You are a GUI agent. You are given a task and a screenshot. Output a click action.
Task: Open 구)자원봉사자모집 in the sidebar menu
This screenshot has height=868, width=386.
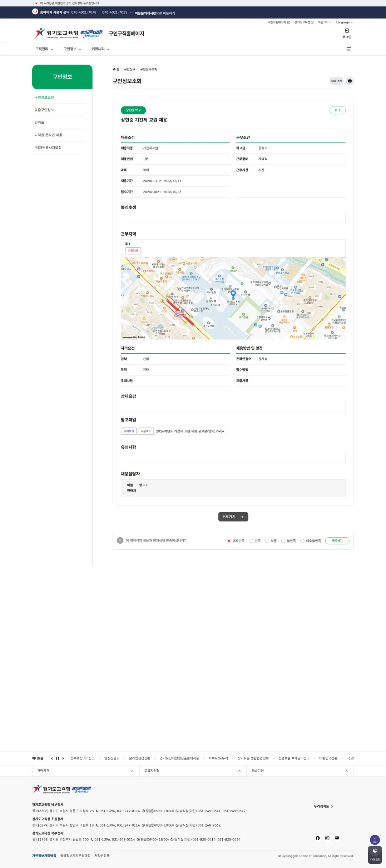point(48,148)
